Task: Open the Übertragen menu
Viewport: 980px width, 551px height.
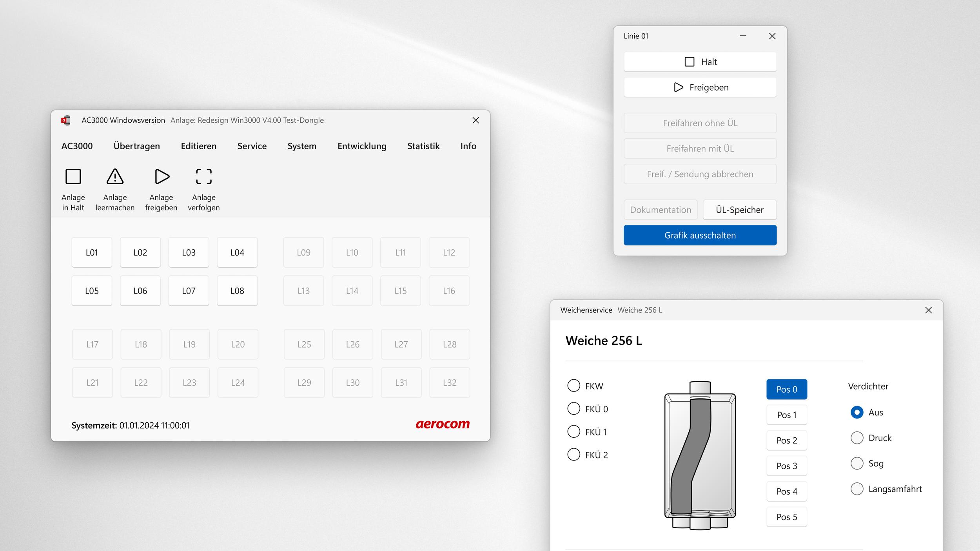Action: [x=137, y=146]
